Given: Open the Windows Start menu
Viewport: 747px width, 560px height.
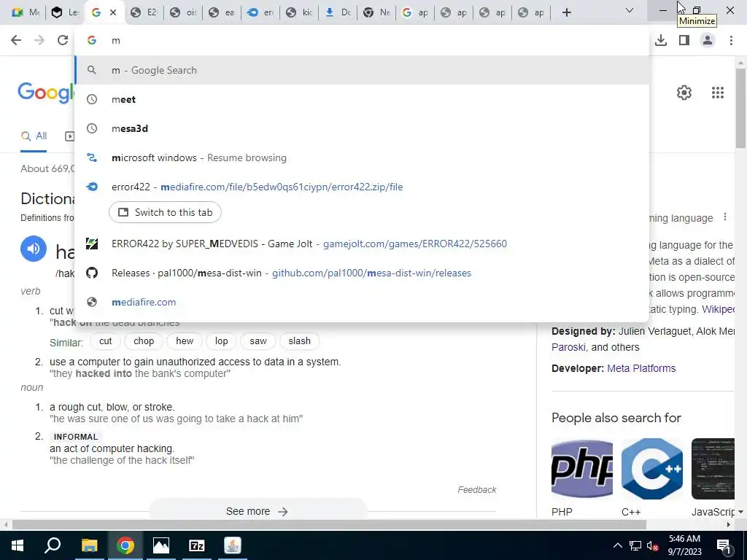Looking at the screenshot, I should (17, 545).
